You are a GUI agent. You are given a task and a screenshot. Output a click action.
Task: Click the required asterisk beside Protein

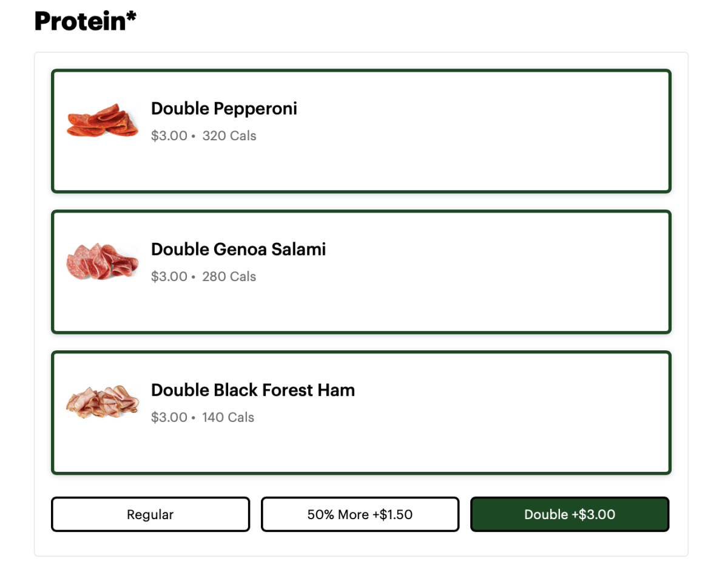click(x=132, y=17)
